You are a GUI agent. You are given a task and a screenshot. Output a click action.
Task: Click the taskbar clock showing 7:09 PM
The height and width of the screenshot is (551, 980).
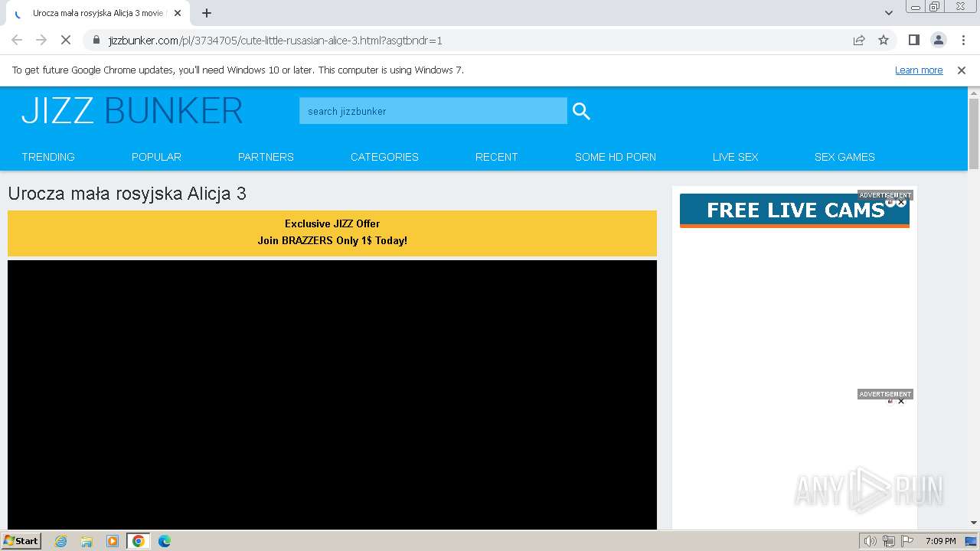click(x=941, y=541)
